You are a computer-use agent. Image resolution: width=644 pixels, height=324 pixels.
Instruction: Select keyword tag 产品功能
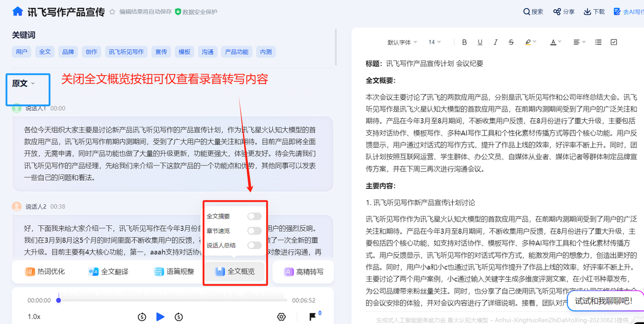pyautogui.click(x=236, y=52)
